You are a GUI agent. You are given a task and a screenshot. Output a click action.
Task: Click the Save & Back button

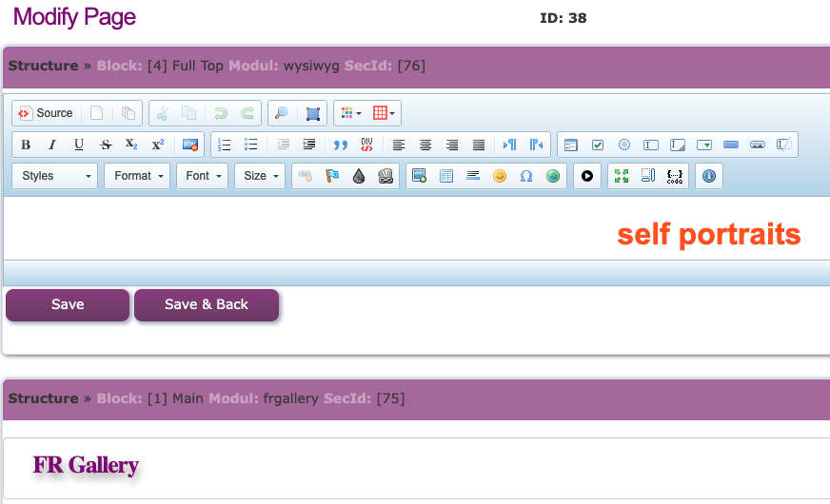pyautogui.click(x=207, y=304)
